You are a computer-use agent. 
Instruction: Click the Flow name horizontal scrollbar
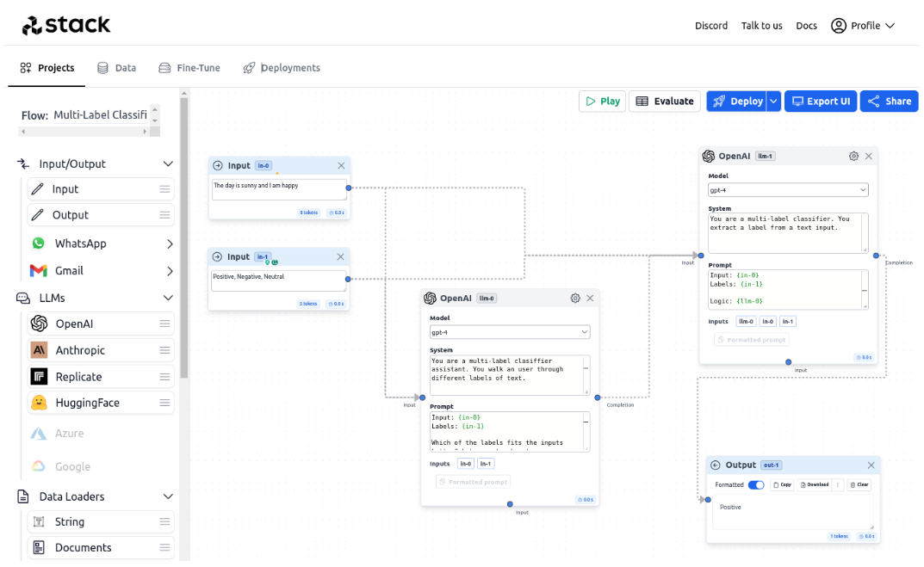coord(84,132)
